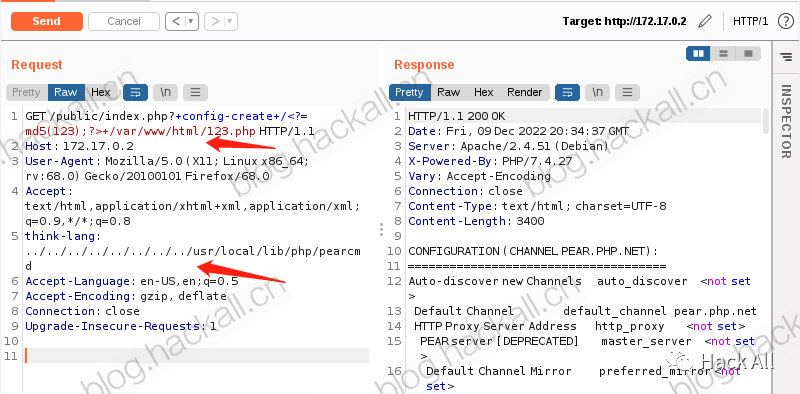Open the Hex tab in Request
The image size is (800, 394).
pyautogui.click(x=101, y=92)
